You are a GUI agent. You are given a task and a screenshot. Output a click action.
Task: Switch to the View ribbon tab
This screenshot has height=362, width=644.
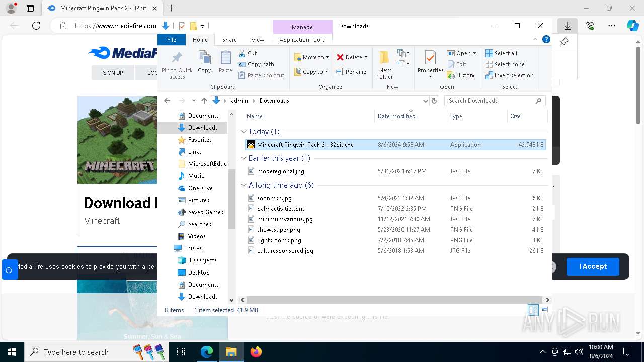pyautogui.click(x=258, y=40)
